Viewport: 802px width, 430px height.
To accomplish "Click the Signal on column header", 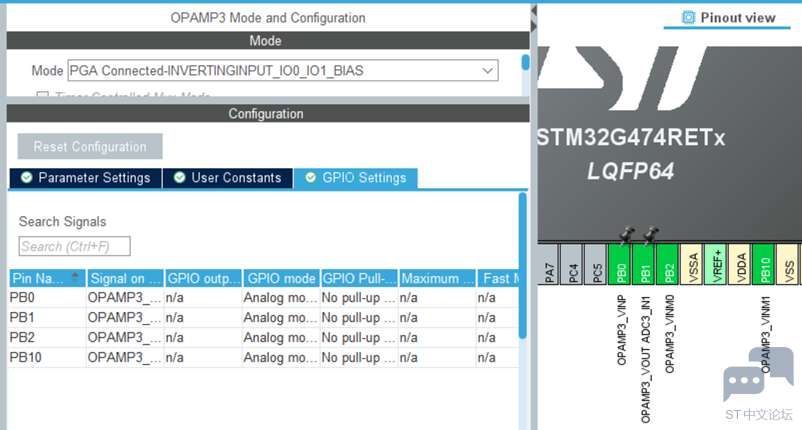I will [x=125, y=279].
